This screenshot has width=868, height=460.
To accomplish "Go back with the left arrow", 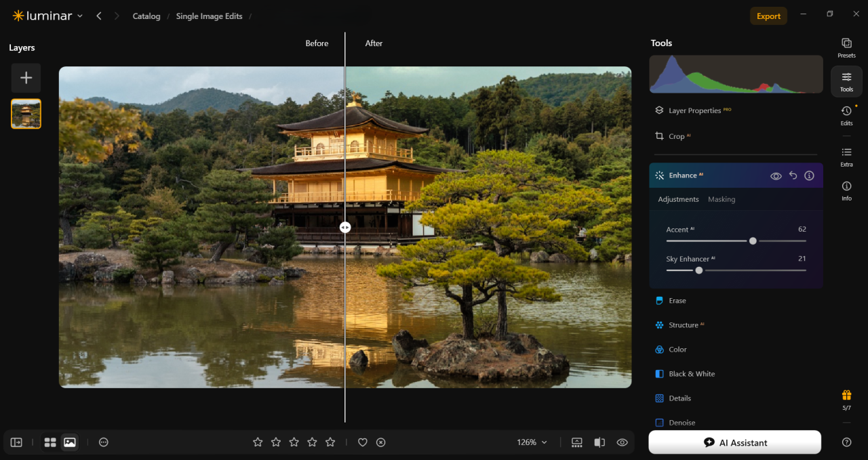I will tap(99, 16).
